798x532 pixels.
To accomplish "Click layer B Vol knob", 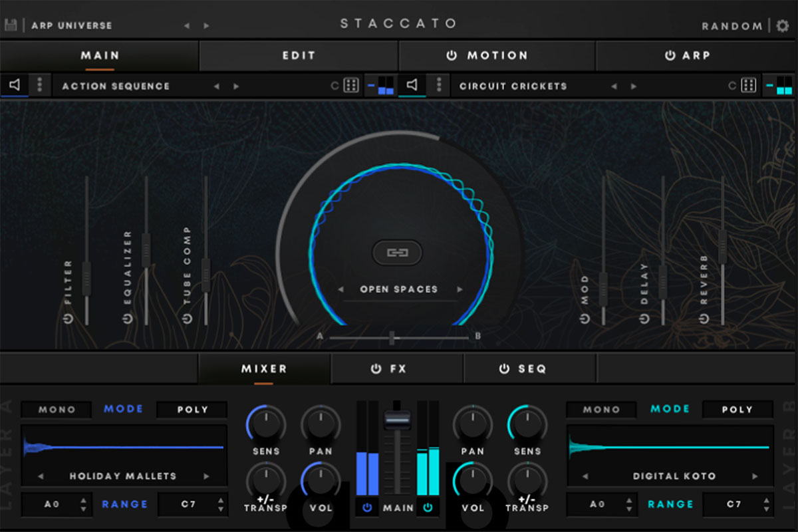I will point(473,480).
